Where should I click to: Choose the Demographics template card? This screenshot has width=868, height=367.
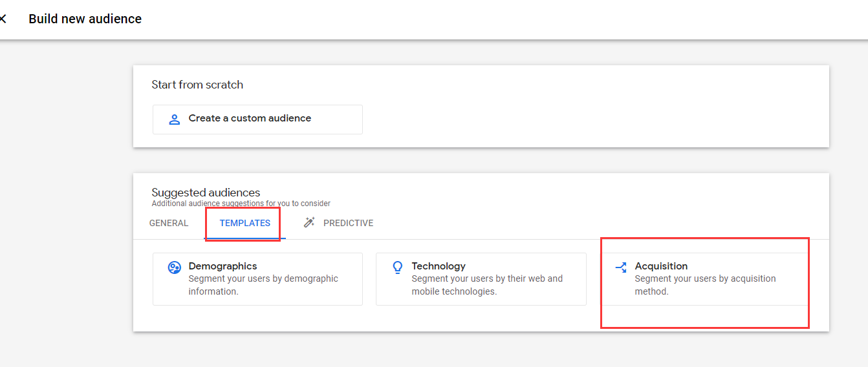257,278
